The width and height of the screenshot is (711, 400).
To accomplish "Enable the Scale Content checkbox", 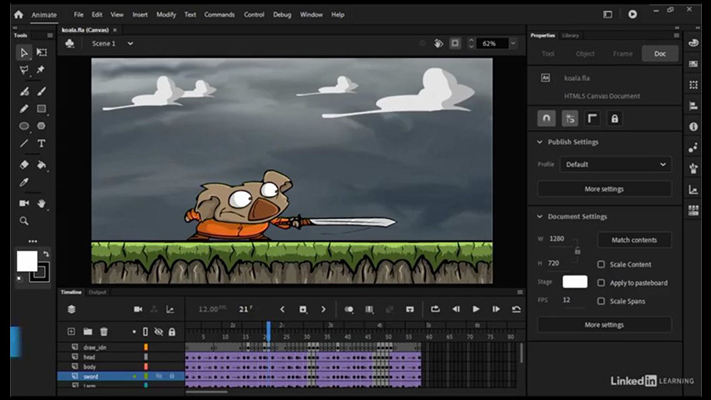I will [x=601, y=265].
